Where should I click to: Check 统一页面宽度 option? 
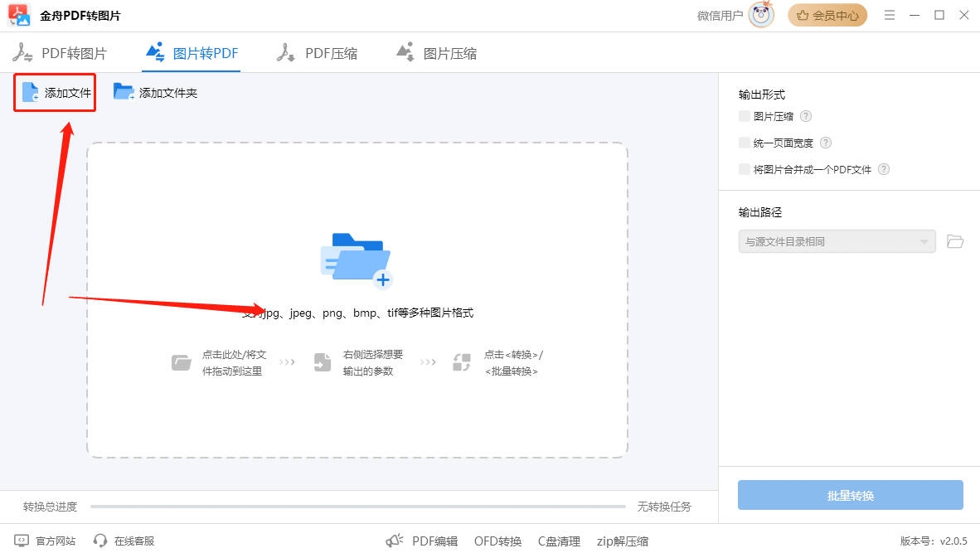coord(744,142)
